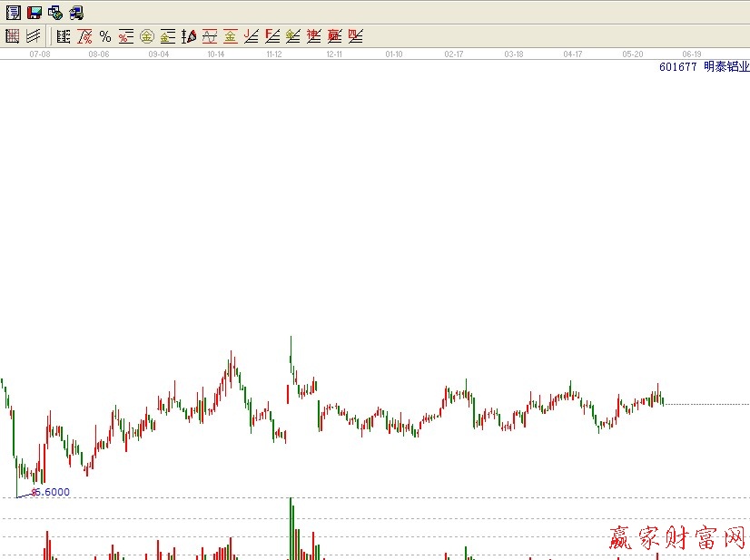Click the plain black percent symbol tool
This screenshot has width=750, height=560.
(105, 36)
